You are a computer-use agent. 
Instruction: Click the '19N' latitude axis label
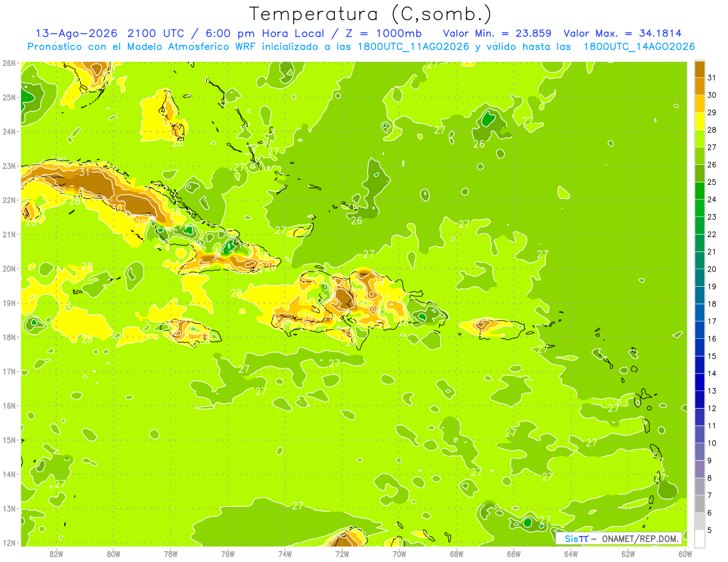click(x=9, y=303)
